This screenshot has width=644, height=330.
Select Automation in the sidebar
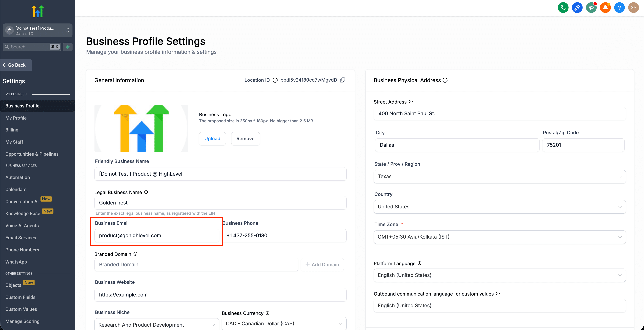(18, 177)
